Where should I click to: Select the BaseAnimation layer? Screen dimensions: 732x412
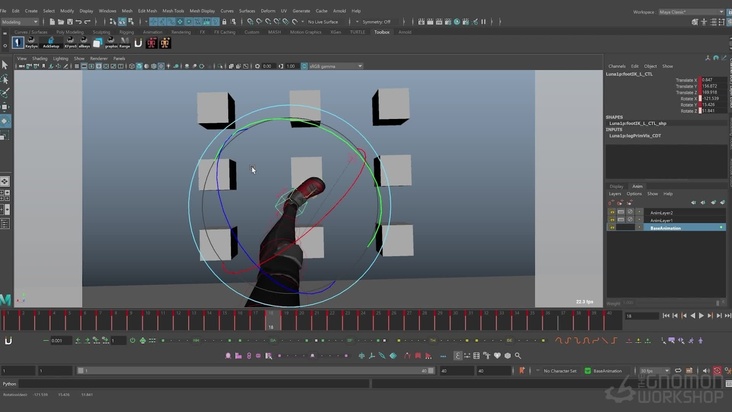click(x=665, y=228)
